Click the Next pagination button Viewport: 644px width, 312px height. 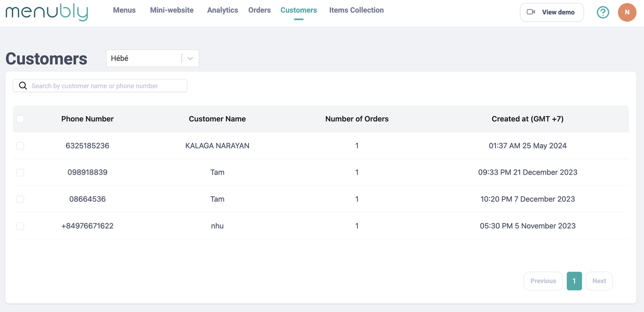click(599, 281)
